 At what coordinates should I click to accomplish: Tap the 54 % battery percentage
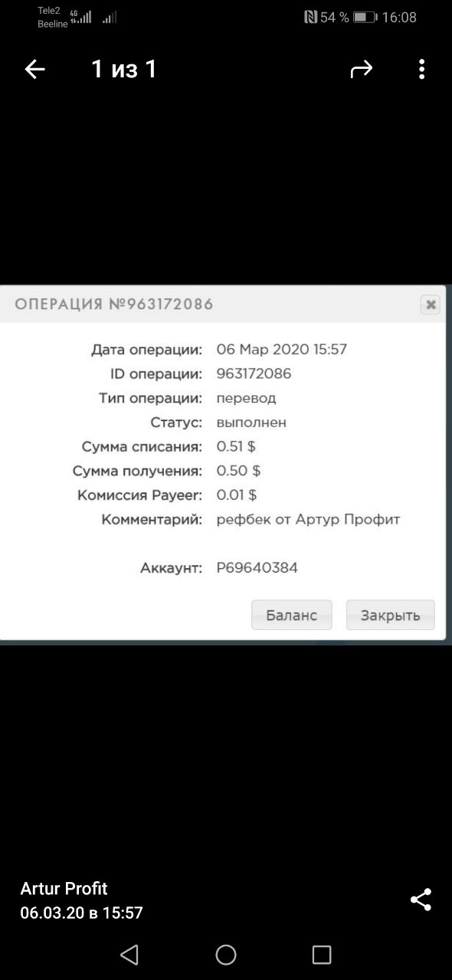335,17
